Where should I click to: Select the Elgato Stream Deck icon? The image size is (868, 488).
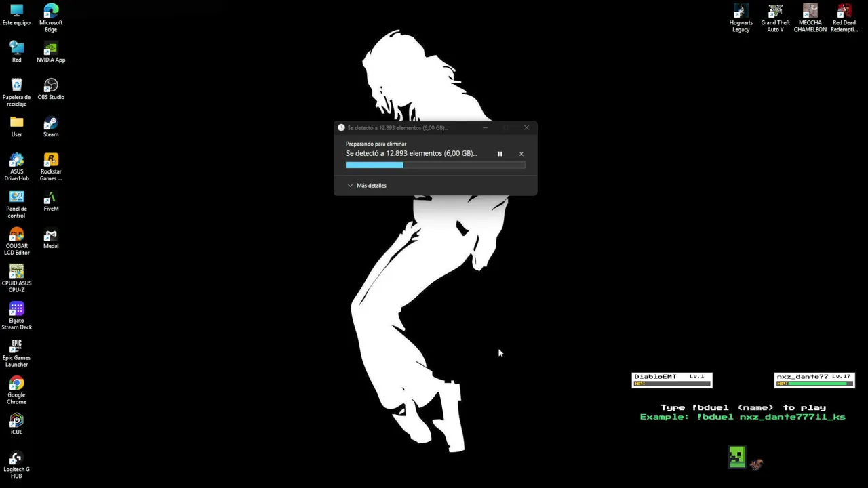click(x=16, y=316)
